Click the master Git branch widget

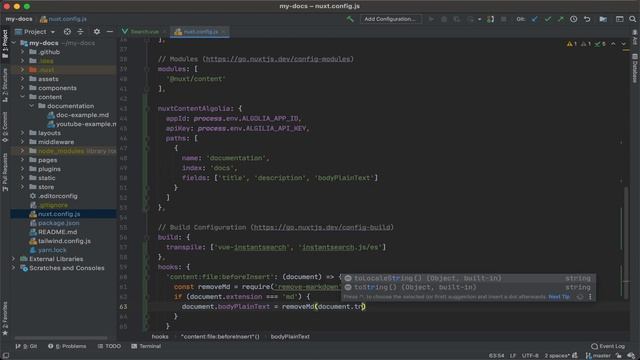(598, 356)
